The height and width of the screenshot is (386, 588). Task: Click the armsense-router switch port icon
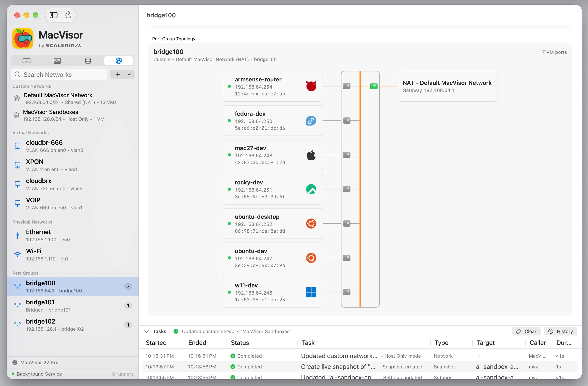point(347,86)
